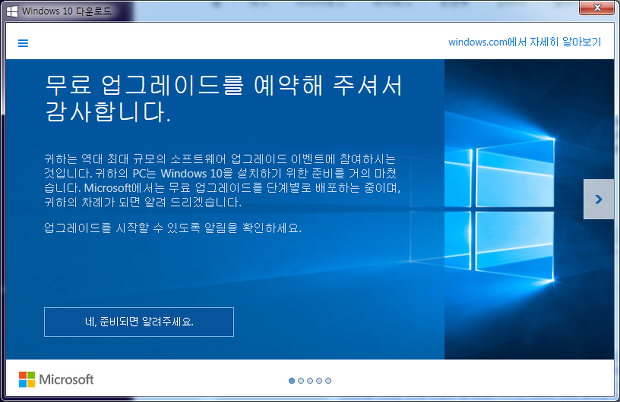Screen dimensions: 620x402
Task: Select the third page indicator dot
Action: 310,381
